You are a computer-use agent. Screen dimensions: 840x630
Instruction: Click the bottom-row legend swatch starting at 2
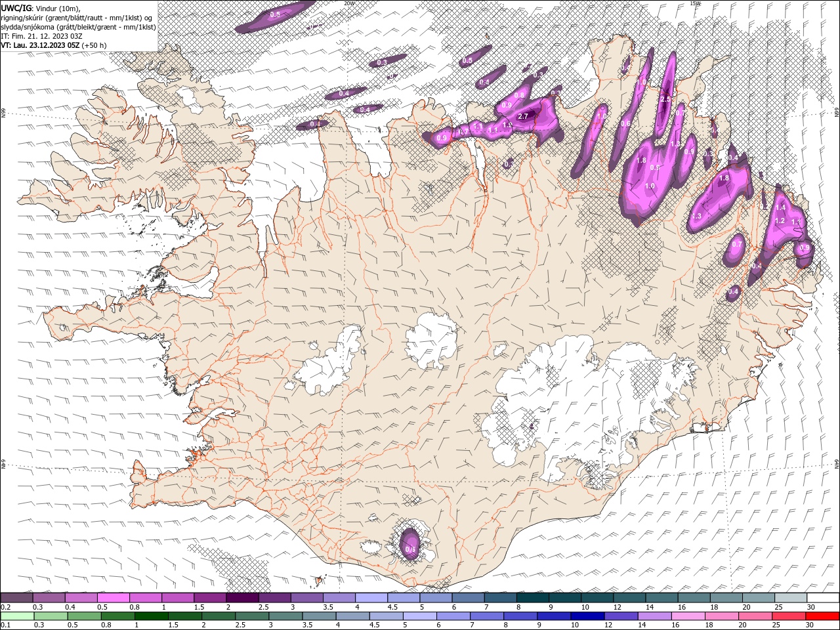(x=218, y=616)
